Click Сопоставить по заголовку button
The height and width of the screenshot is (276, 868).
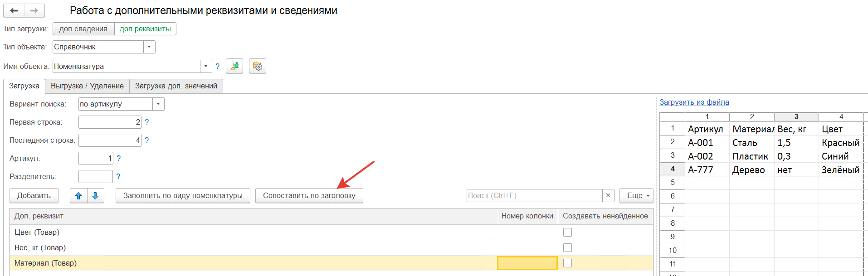[x=309, y=196]
